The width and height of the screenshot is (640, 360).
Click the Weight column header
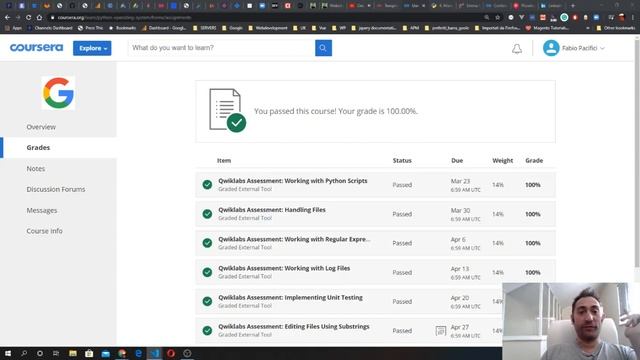(x=502, y=160)
